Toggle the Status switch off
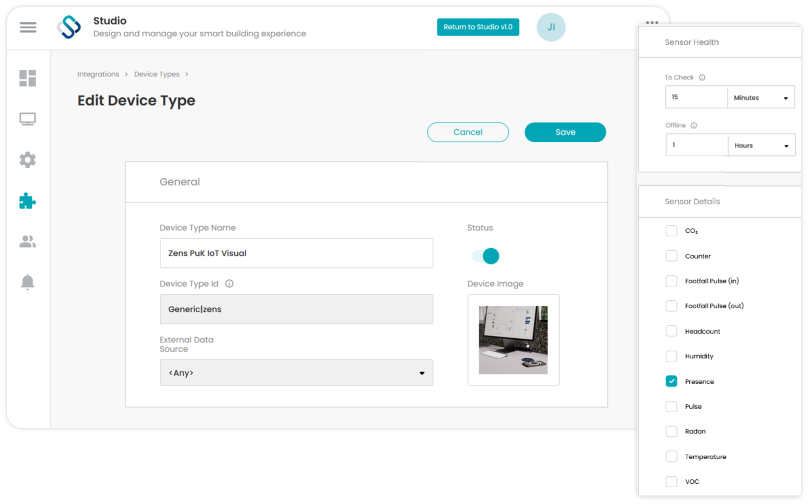Image resolution: width=808 pixels, height=504 pixels. 485,256
